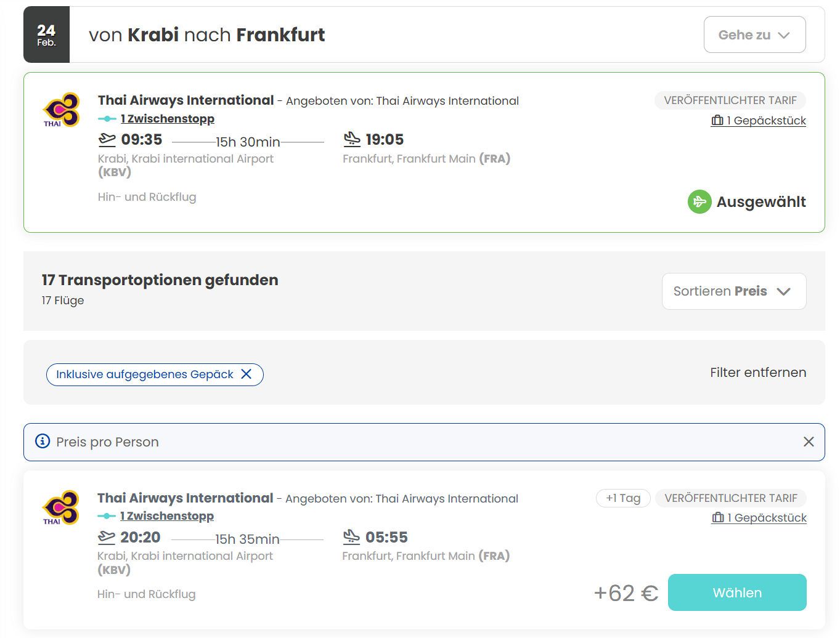Click the landing plane icon next to 19:05
This screenshot has width=840, height=638.
(352, 139)
